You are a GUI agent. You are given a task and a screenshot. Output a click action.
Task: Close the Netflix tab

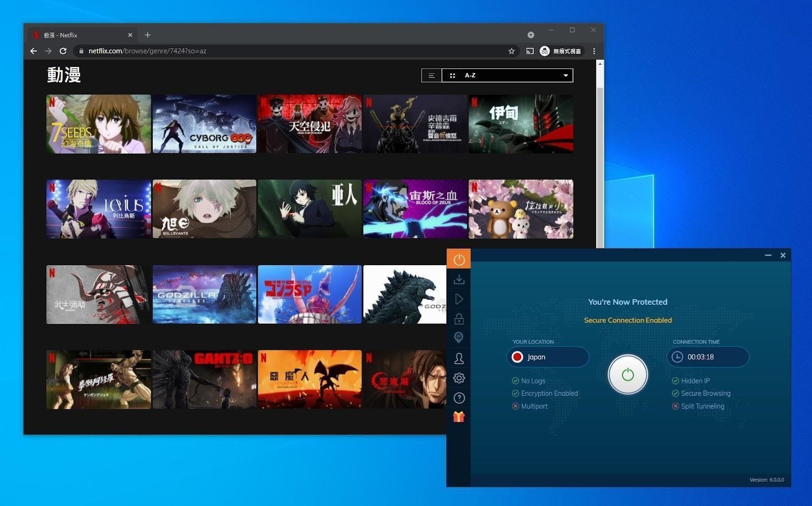(x=130, y=35)
